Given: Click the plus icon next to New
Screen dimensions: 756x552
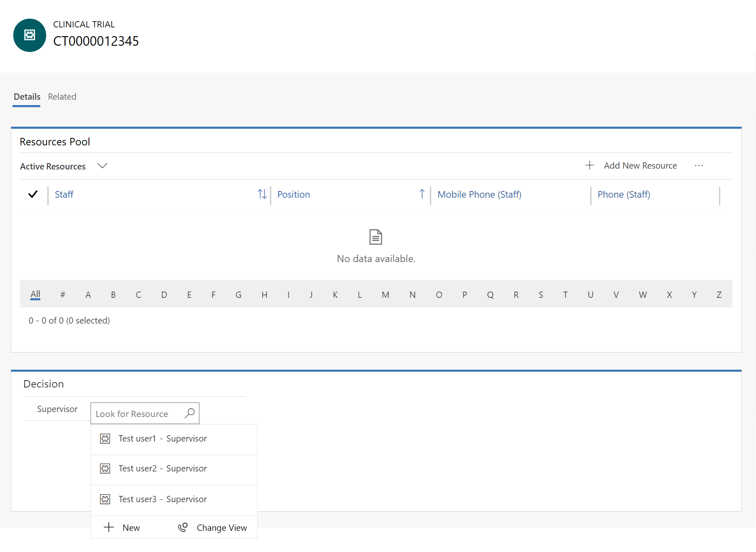Looking at the screenshot, I should coord(109,527).
